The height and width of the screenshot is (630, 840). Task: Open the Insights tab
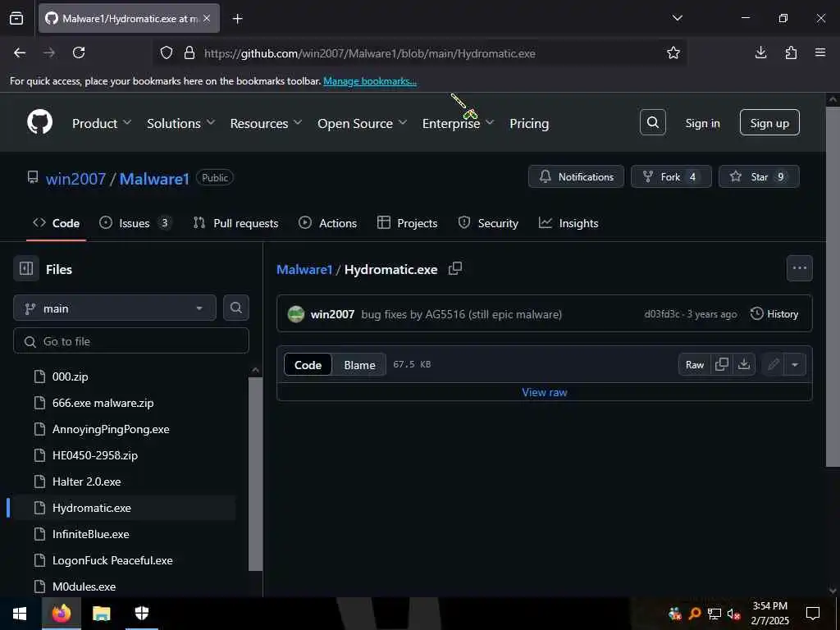[568, 223]
